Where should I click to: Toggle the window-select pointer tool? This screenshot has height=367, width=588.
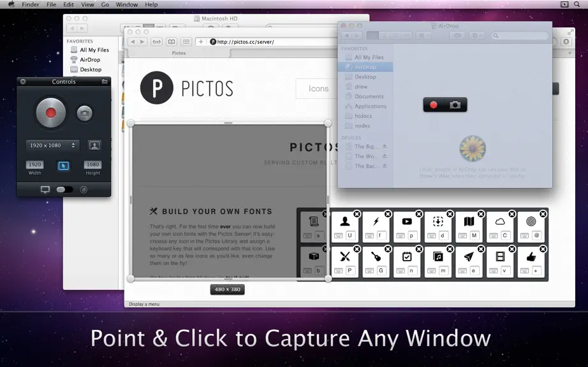[x=63, y=165]
